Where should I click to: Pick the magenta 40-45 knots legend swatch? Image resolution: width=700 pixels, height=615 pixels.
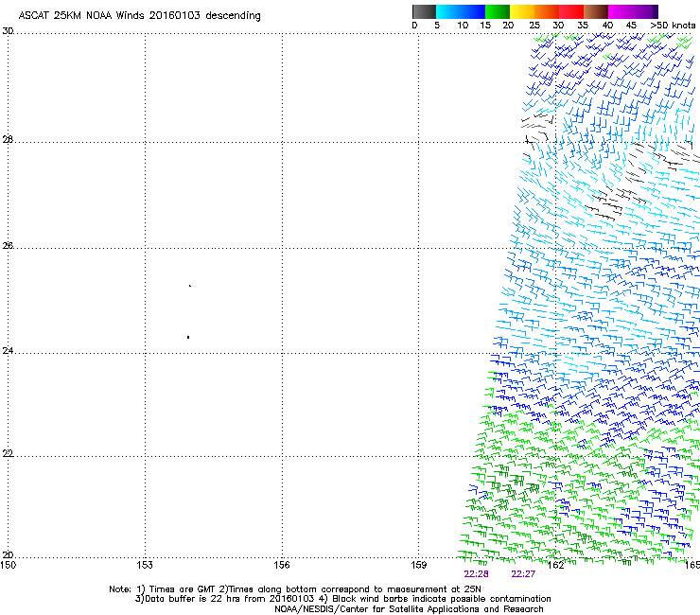click(621, 11)
